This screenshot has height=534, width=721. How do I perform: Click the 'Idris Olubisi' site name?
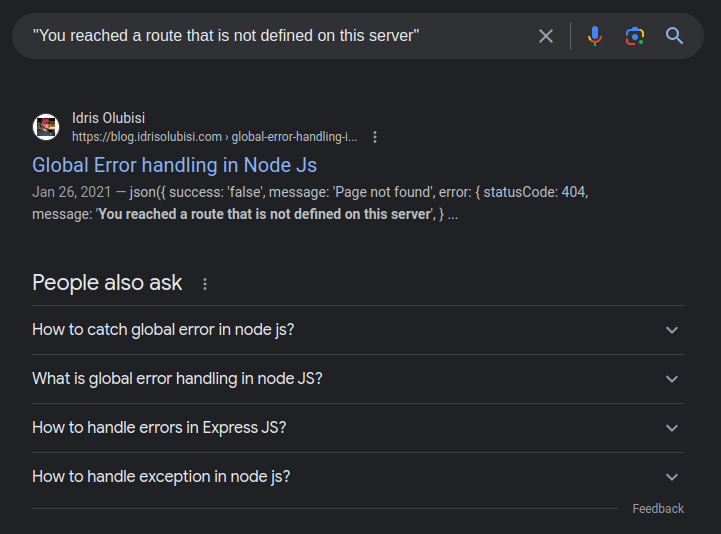pos(109,118)
